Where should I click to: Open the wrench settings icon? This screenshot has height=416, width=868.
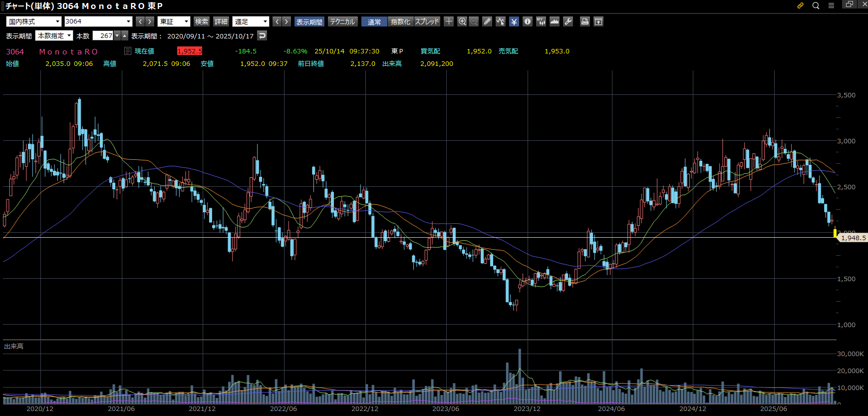tap(568, 21)
